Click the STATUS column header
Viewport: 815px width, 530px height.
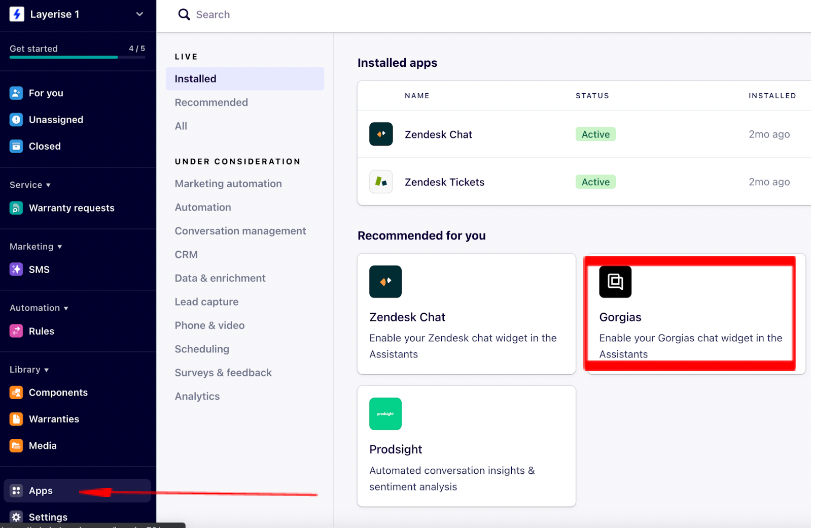click(592, 95)
